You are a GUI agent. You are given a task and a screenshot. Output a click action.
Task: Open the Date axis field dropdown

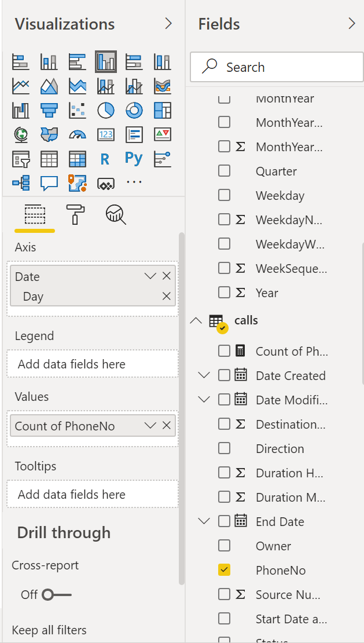(150, 276)
